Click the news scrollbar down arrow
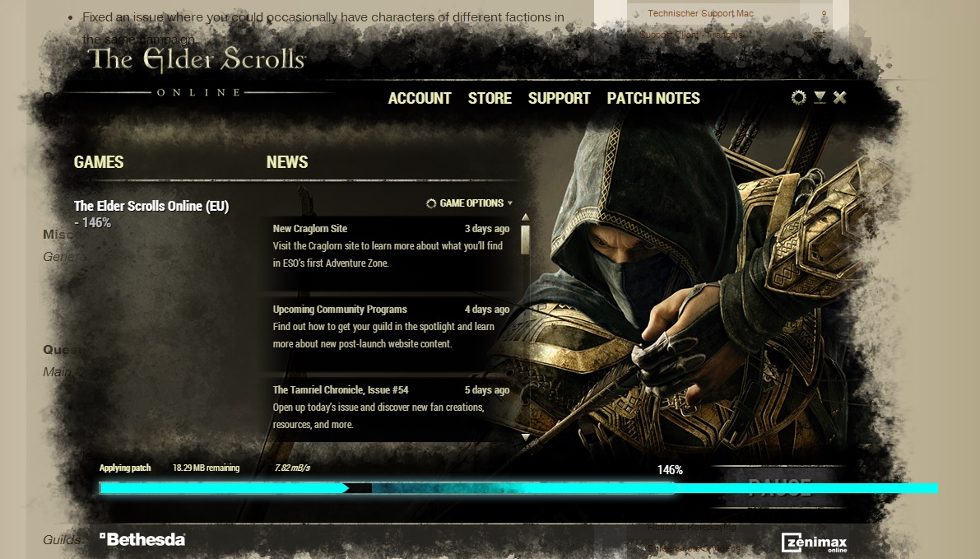980x559 pixels. click(526, 437)
